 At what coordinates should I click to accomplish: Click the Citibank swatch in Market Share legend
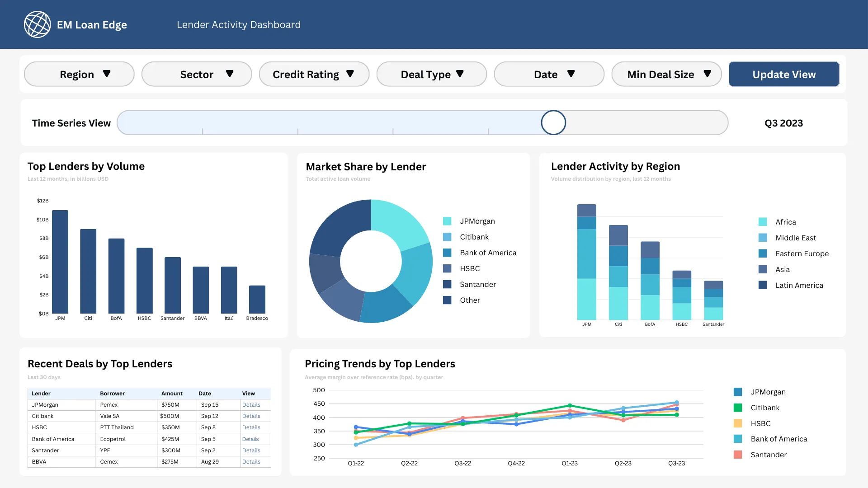click(x=447, y=237)
